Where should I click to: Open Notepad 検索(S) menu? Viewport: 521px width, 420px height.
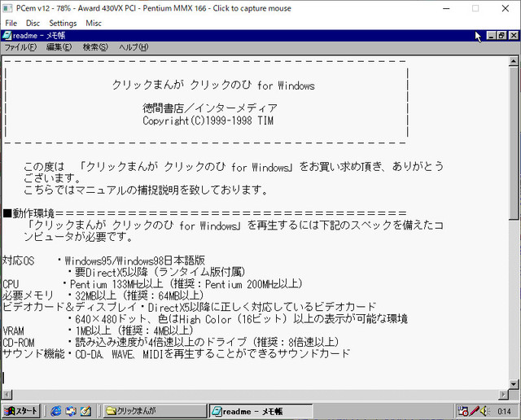click(x=95, y=47)
